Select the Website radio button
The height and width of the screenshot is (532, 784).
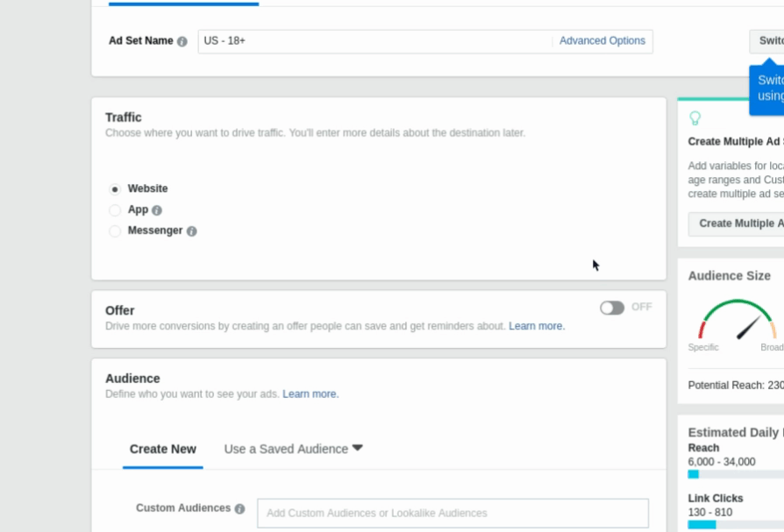[x=114, y=188]
